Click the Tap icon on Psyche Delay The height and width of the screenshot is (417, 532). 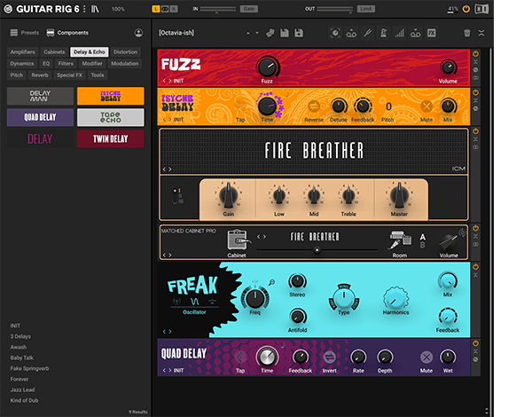click(x=240, y=106)
